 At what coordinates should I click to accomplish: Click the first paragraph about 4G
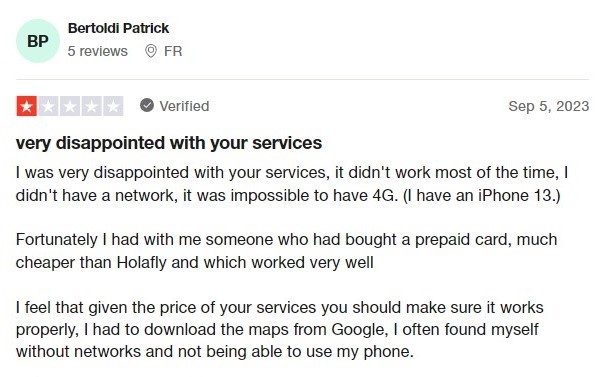[x=292, y=184]
